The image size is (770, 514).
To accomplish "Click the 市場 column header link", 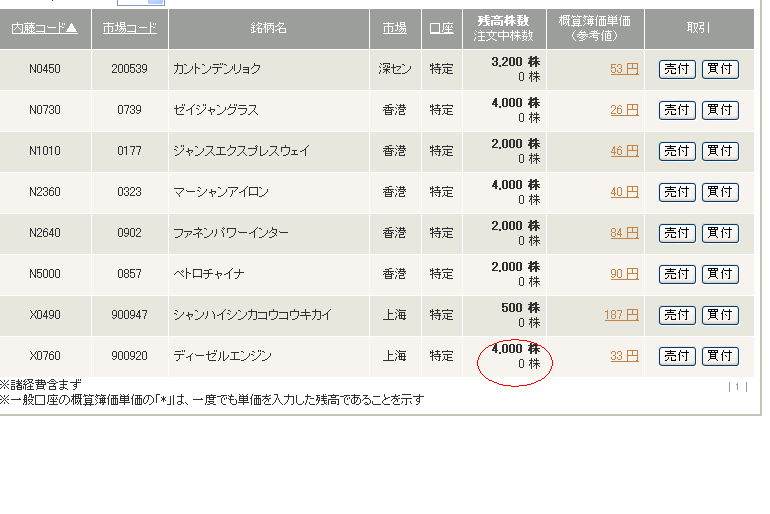I will coord(395,28).
